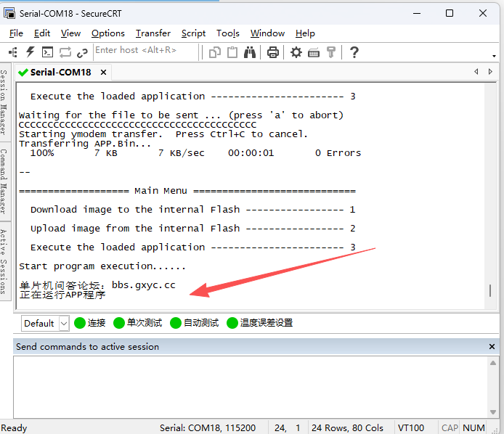Expand the Default button bar dropdown
The width and height of the screenshot is (504, 434).
64,323
